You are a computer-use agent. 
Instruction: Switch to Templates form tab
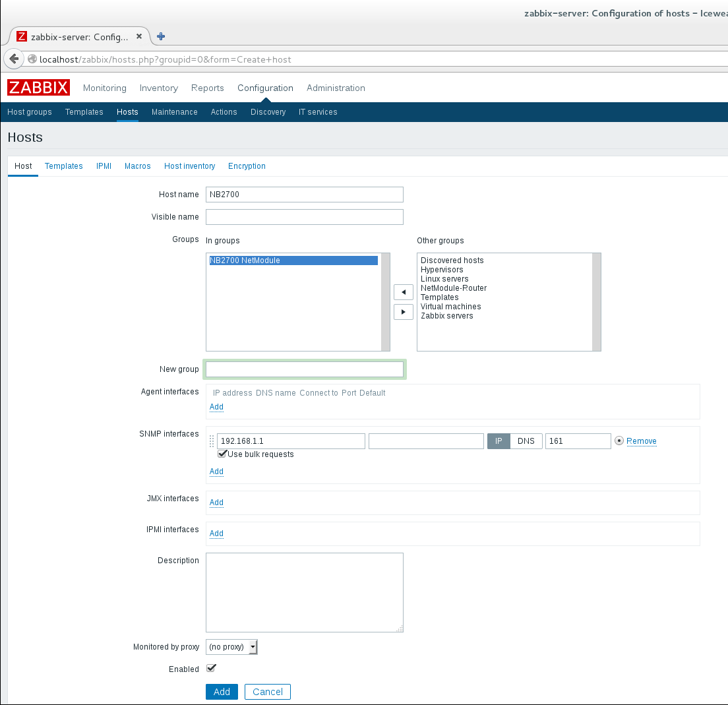63,166
